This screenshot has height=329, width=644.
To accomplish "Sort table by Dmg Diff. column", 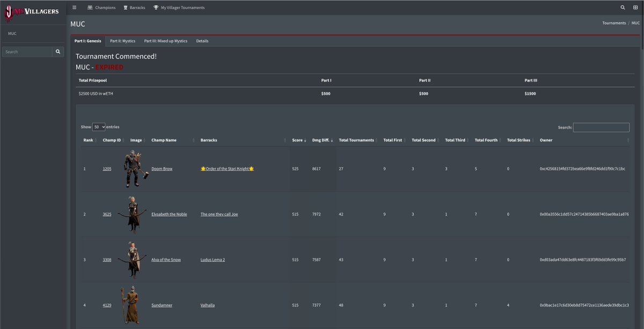I will (x=323, y=140).
